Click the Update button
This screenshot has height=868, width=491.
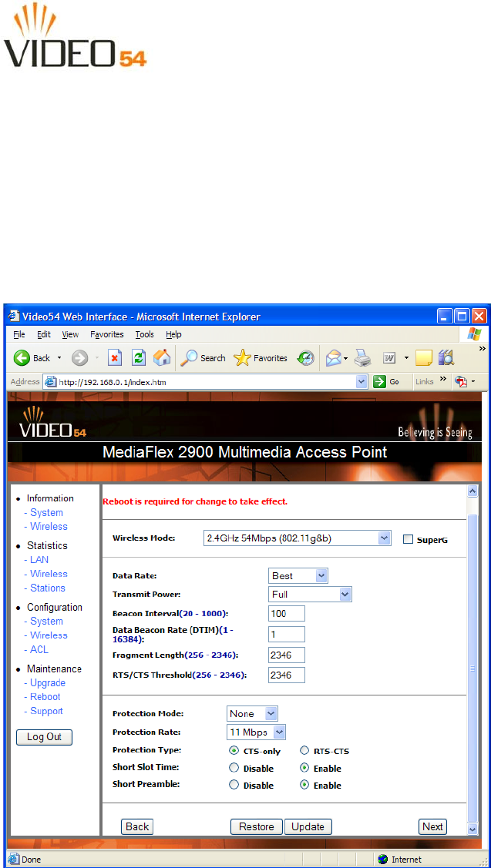tap(308, 826)
